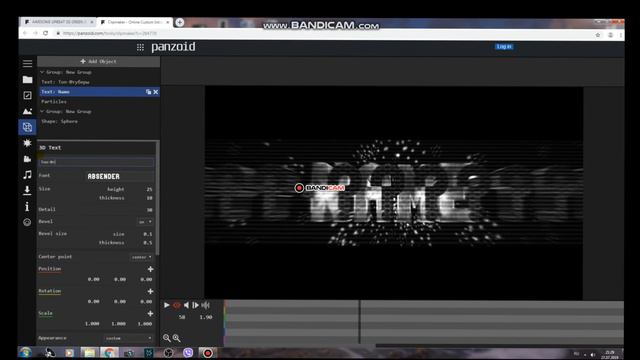Toggle audio waveform playback icon
The image size is (640, 360).
(x=205, y=305)
